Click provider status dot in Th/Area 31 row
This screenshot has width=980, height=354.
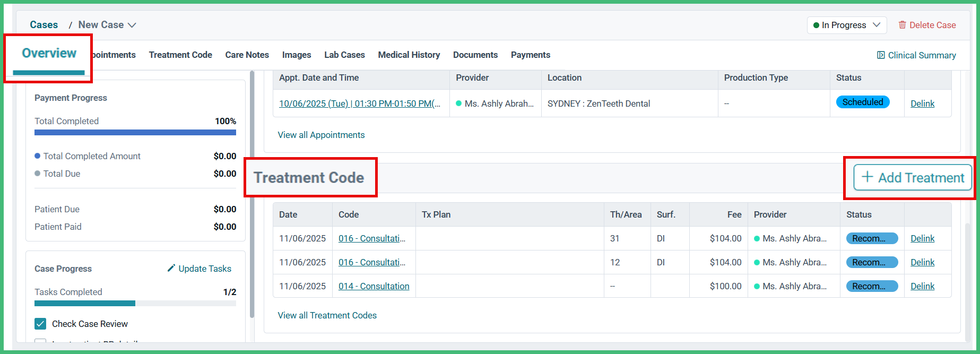(757, 238)
